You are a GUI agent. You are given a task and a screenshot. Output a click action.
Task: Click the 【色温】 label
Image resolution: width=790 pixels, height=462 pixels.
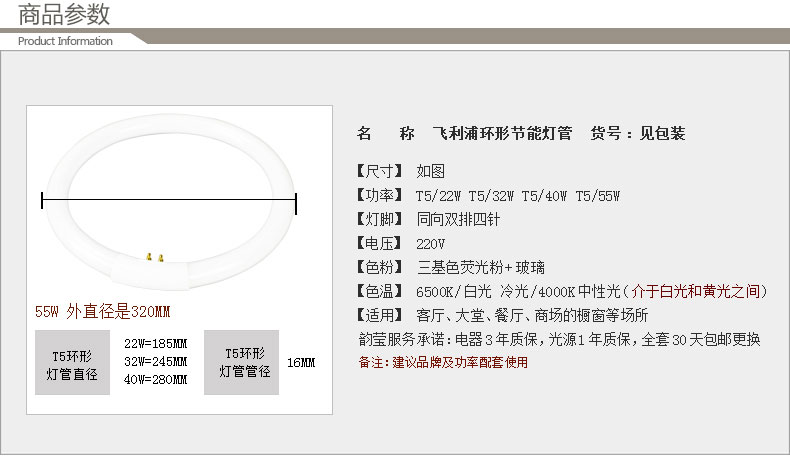[379, 291]
